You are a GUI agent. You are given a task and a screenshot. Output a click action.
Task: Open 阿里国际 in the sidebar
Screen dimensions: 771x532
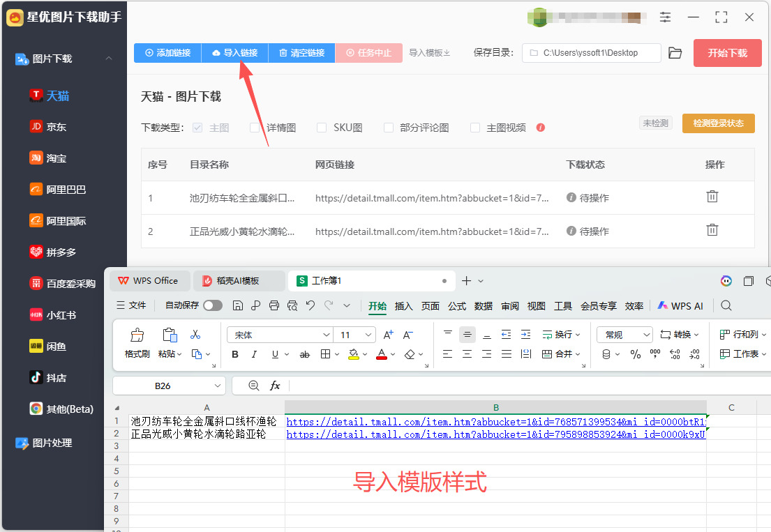pos(57,221)
